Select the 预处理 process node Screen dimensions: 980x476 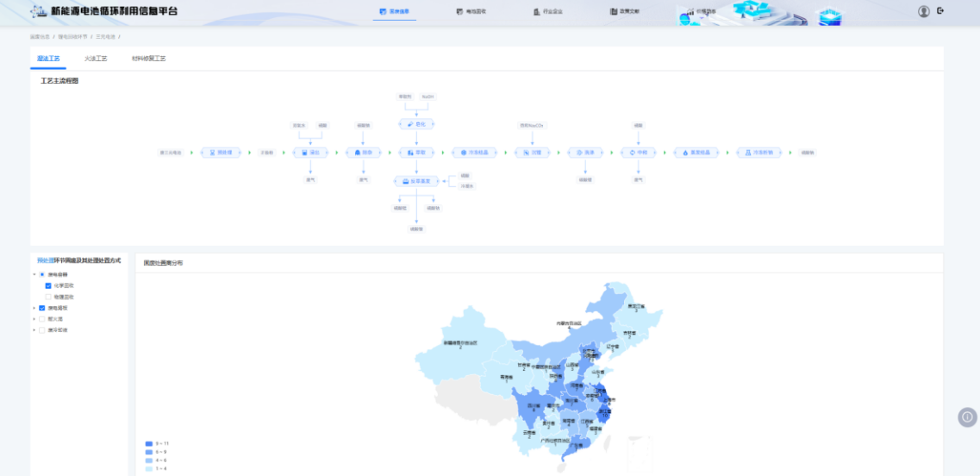pos(220,153)
